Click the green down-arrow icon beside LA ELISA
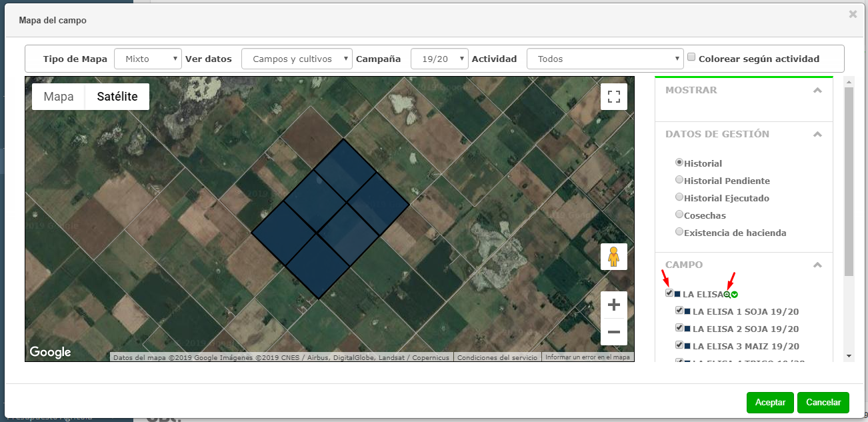 pyautogui.click(x=734, y=295)
